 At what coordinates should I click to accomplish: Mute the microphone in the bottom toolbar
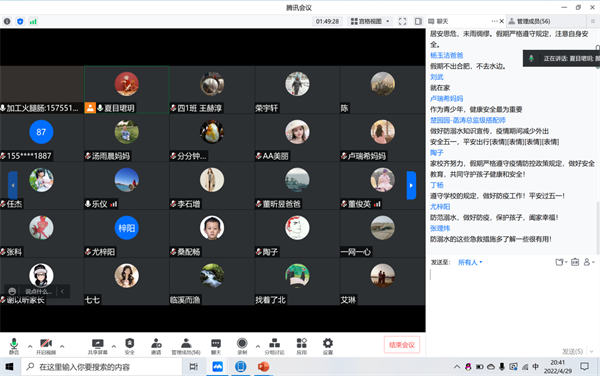[x=14, y=346]
